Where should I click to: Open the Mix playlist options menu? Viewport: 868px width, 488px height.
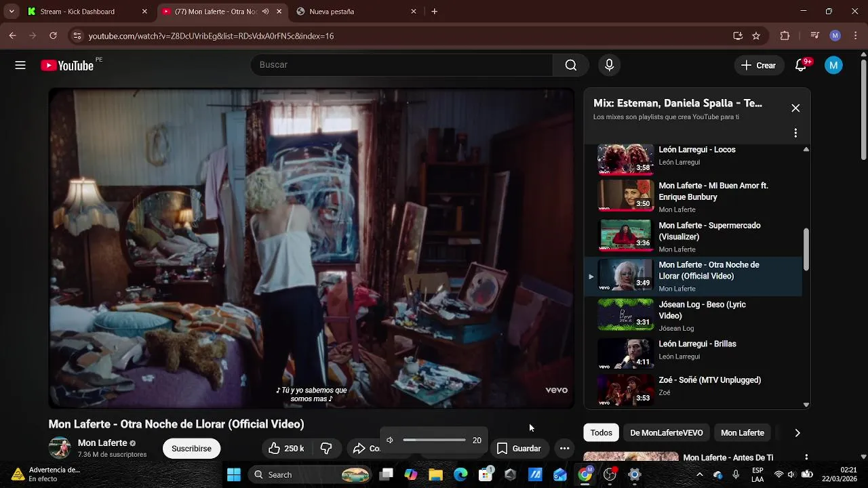795,133
